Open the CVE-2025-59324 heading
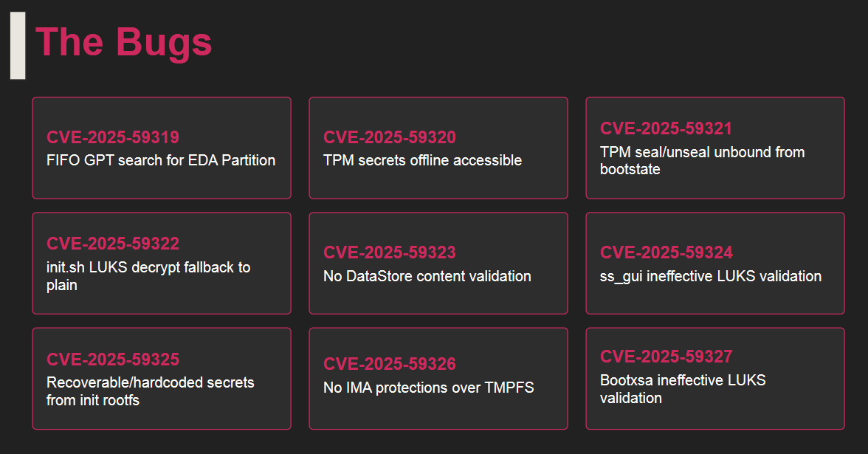 coord(666,252)
